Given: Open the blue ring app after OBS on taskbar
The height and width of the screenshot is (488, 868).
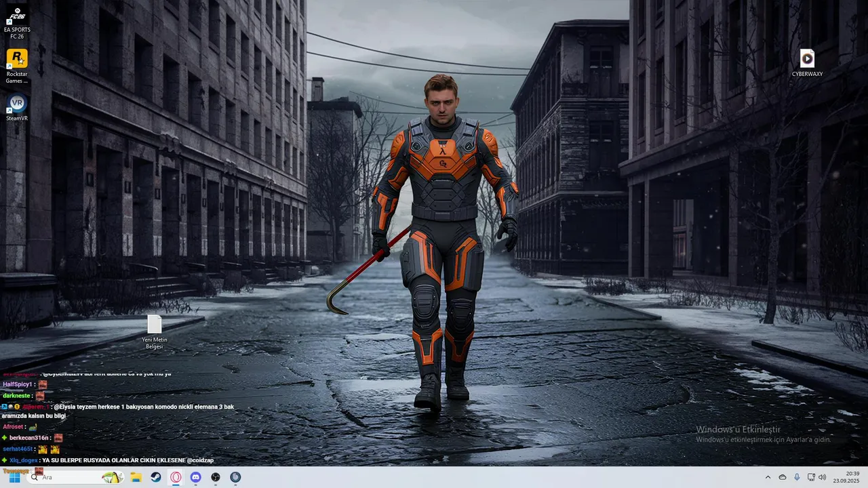Looking at the screenshot, I should coord(235,477).
